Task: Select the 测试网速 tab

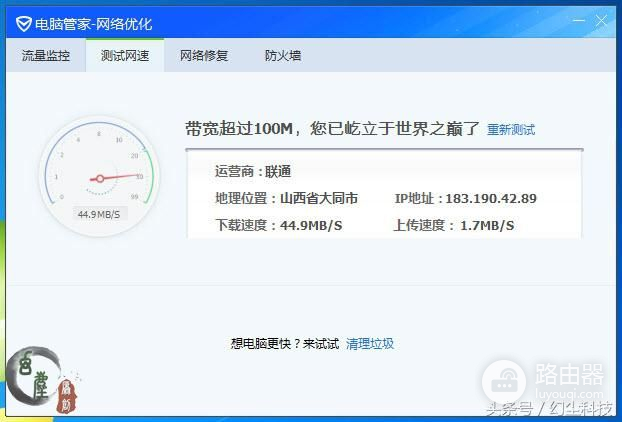Action: [125, 56]
